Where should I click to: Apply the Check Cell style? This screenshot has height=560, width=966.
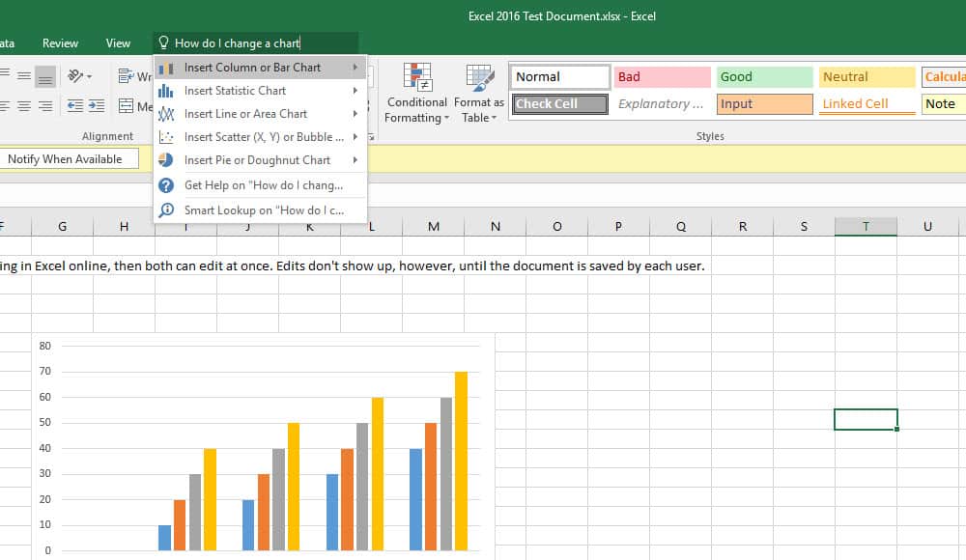(x=560, y=104)
